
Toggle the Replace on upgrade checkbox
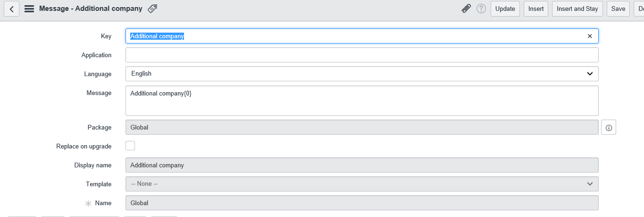tap(130, 146)
